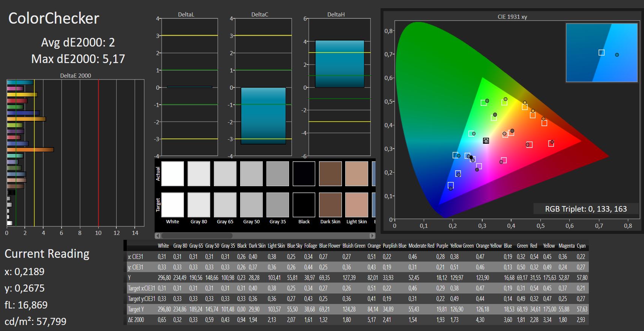644x331 pixels.
Task: Click the RGB Triplet readout label
Action: 585,209
